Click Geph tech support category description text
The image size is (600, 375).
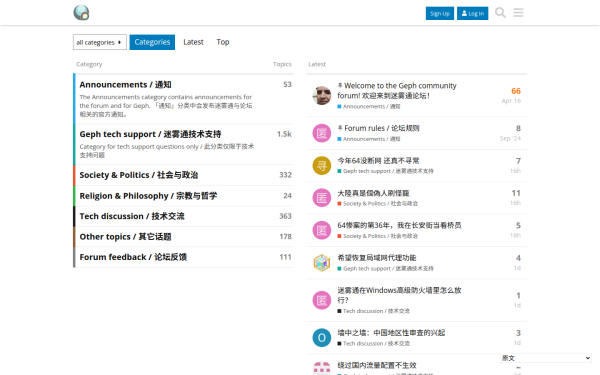click(167, 151)
